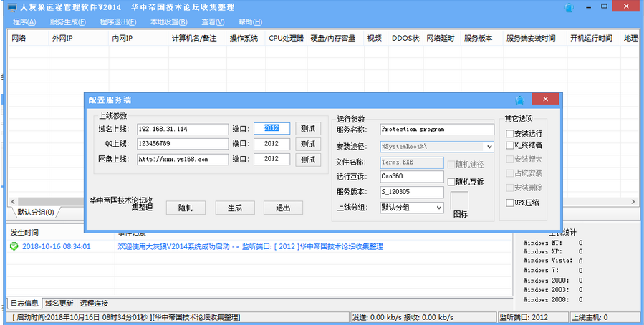Close the 配置服务端 dialog
Viewport: 644px width, 325px height.
point(545,99)
